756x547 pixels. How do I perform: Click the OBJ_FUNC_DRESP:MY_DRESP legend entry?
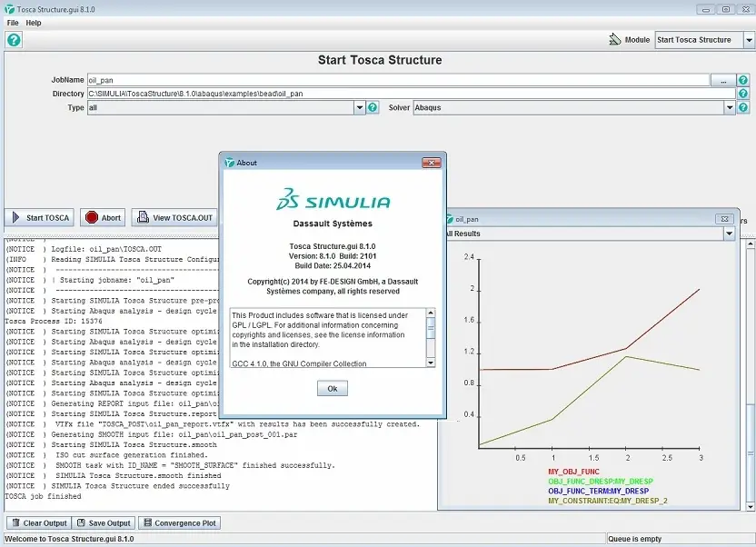(601, 482)
